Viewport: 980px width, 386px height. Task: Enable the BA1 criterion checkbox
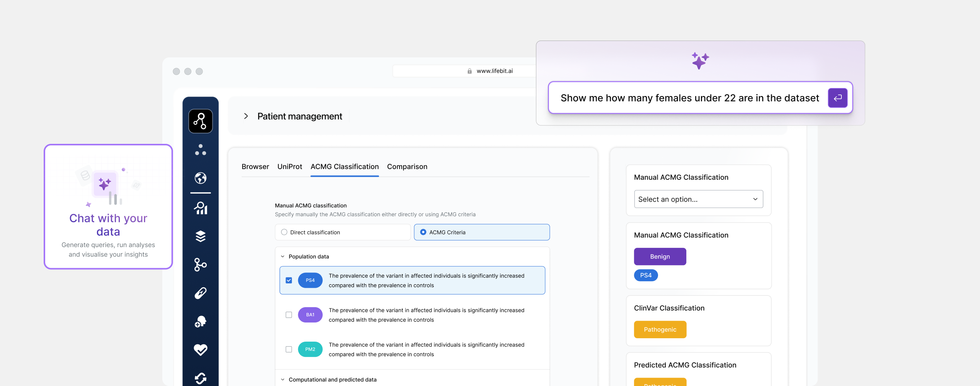pyautogui.click(x=289, y=315)
